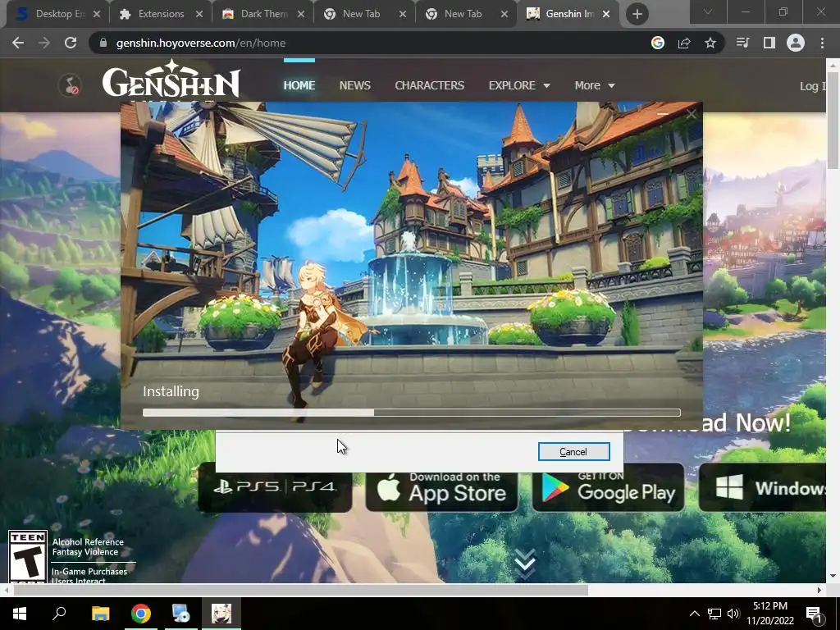Share this page via share icon
This screenshot has height=630, width=840.
(x=684, y=43)
